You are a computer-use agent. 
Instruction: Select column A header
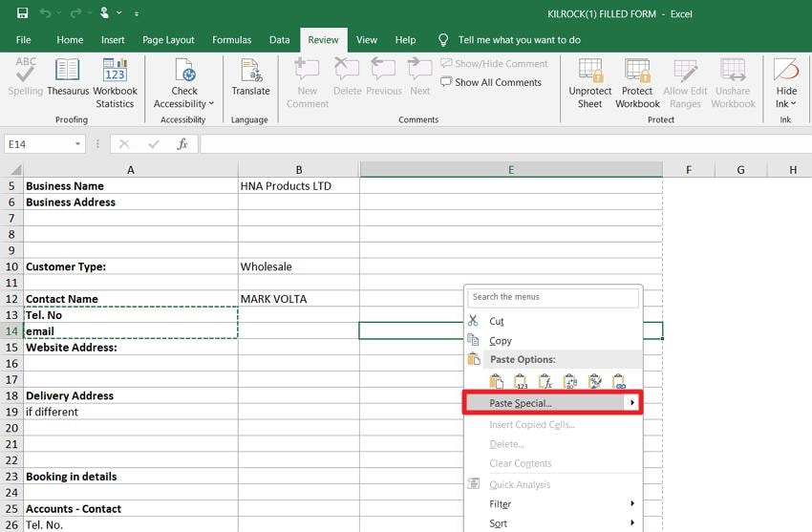click(131, 170)
